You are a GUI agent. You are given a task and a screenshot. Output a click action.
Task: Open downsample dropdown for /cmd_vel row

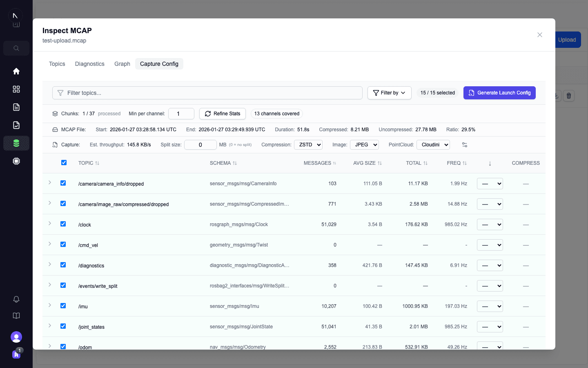(x=490, y=245)
